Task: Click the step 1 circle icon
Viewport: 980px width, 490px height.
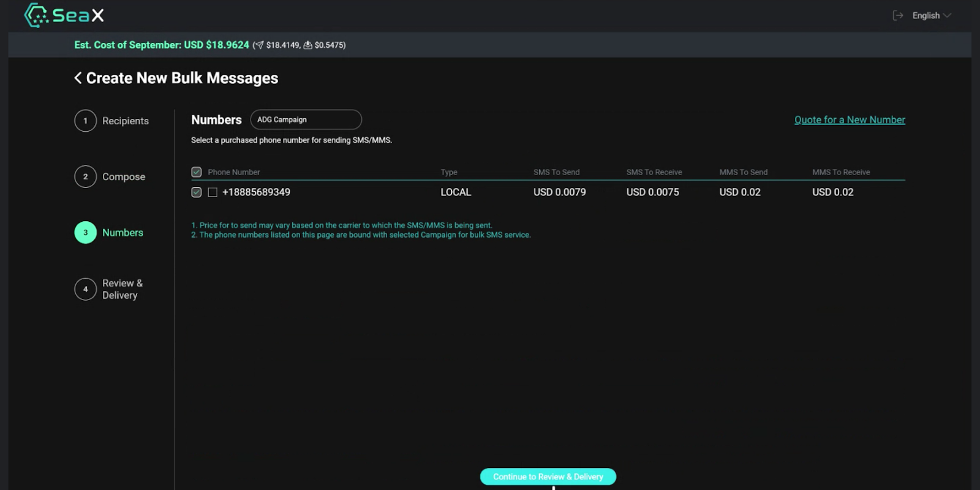Action: point(85,121)
